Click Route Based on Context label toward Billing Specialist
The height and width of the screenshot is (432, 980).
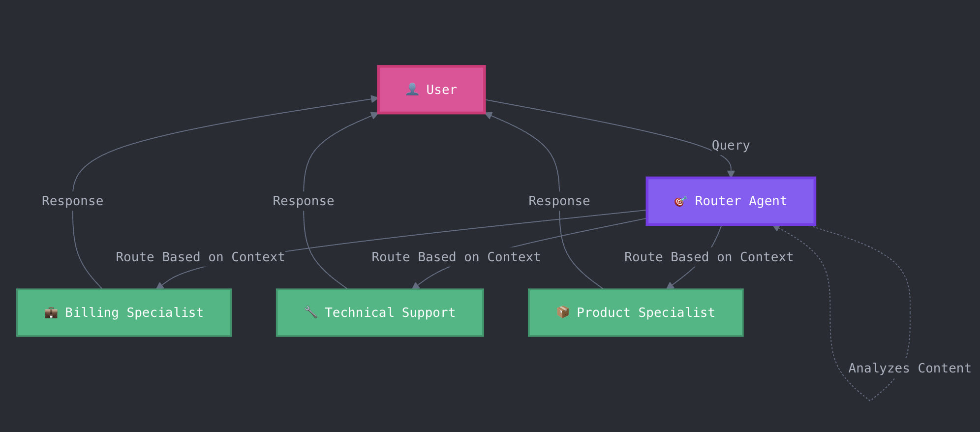pyautogui.click(x=200, y=257)
